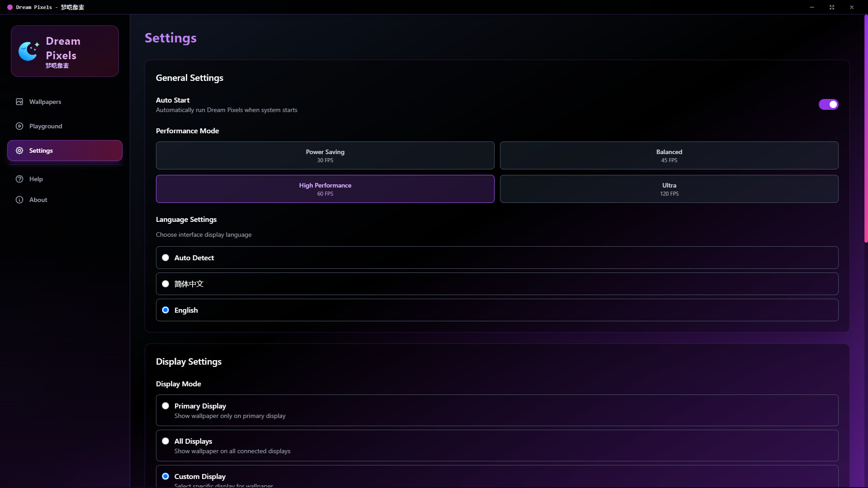Screen dimensions: 868x488
Task: Disable Auto Start
Action: coord(828,104)
